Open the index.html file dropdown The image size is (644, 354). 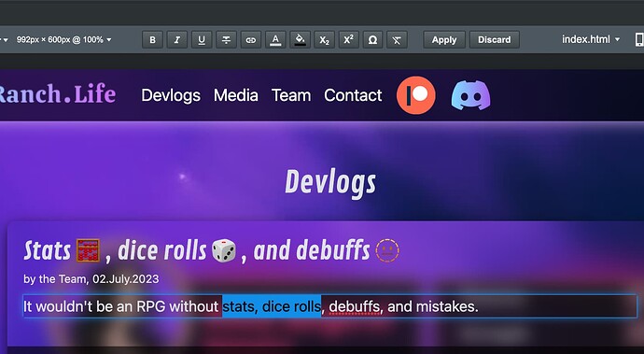591,39
